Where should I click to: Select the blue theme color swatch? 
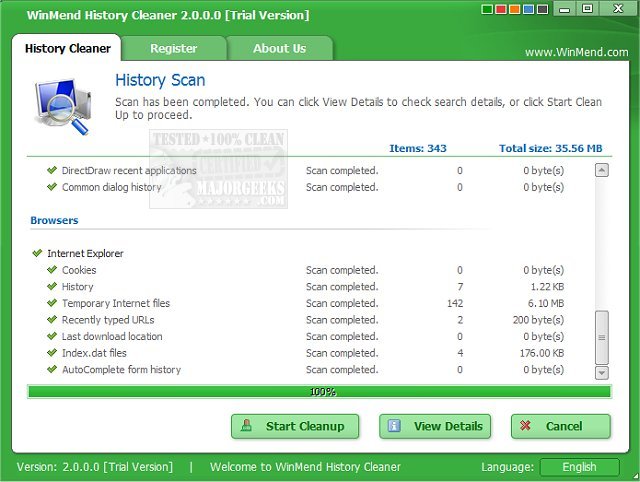point(528,9)
